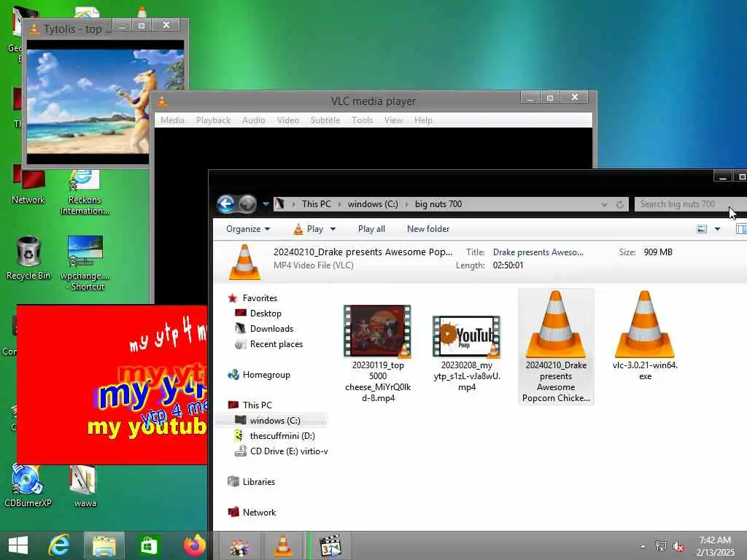Click the CDBurnerXP desktop icon
The width and height of the screenshot is (747, 560).
[28, 486]
